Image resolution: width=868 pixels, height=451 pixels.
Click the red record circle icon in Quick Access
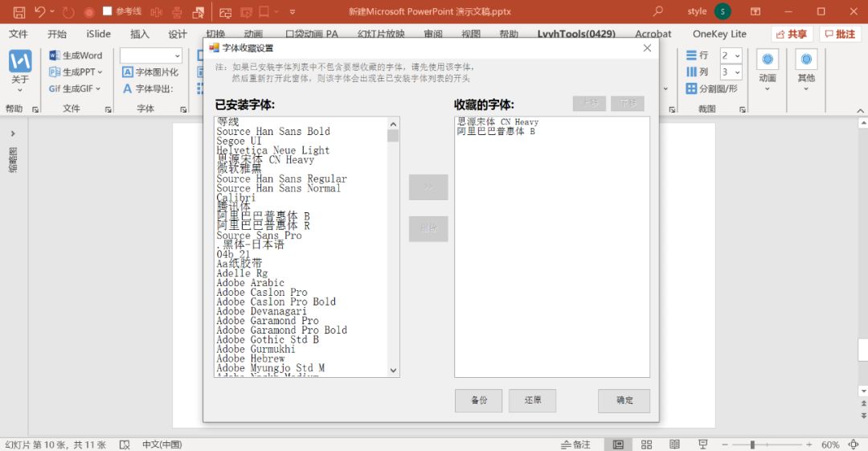pos(88,11)
